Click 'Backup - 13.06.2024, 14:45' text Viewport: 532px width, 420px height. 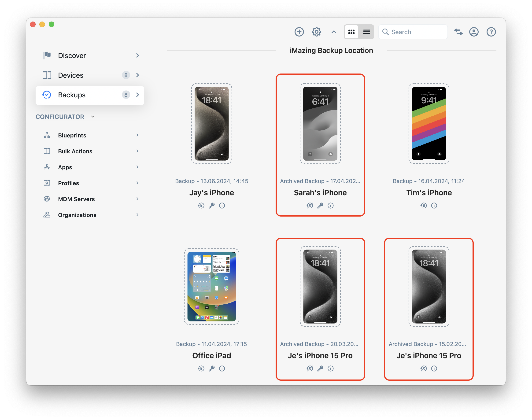coord(211,181)
